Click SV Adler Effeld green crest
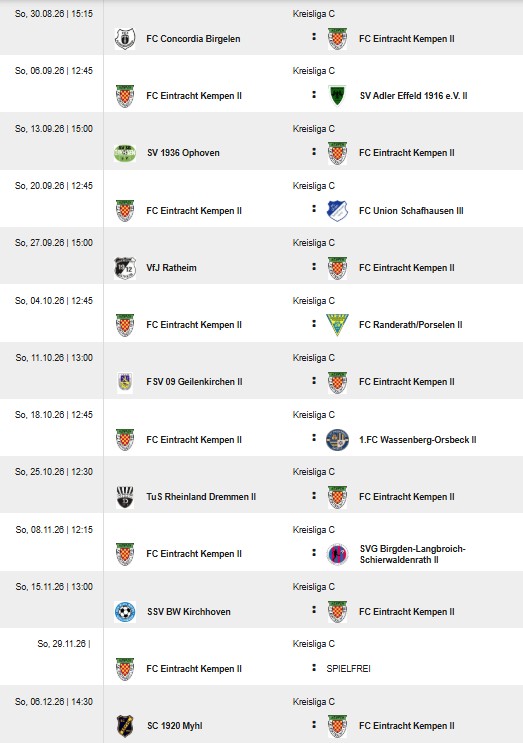Image resolution: width=523 pixels, height=743 pixels. point(337,96)
